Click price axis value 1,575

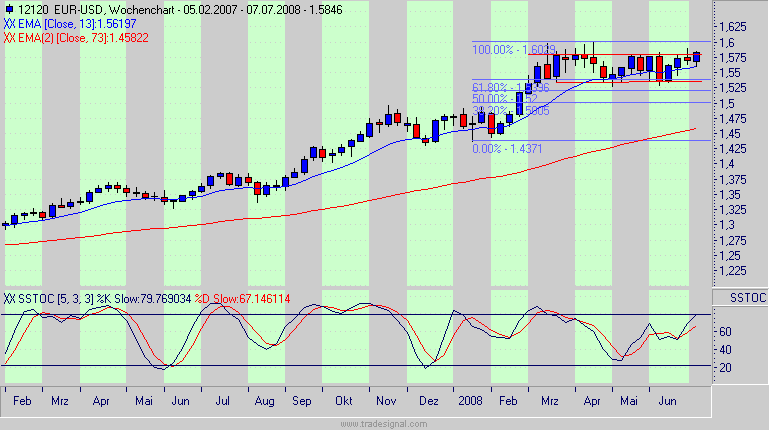click(733, 58)
